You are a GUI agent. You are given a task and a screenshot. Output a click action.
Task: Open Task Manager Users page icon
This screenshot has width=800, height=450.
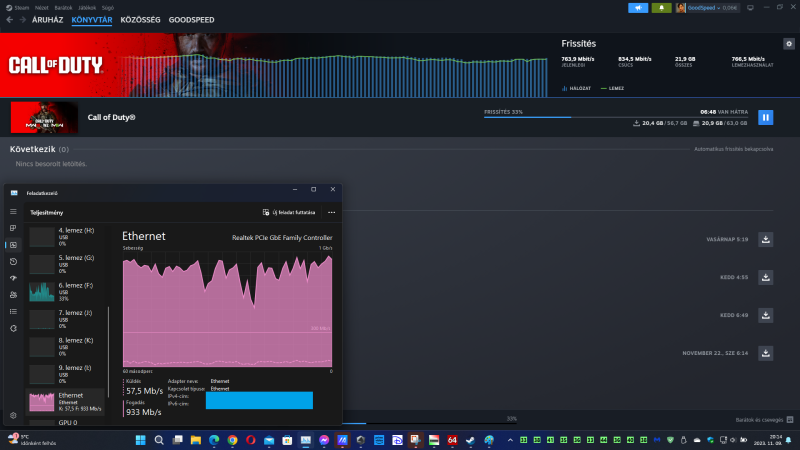[13, 295]
